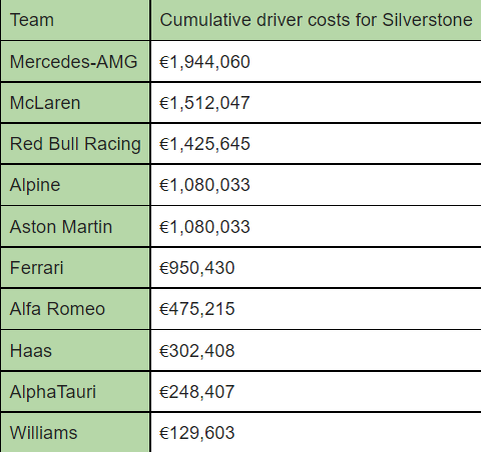The height and width of the screenshot is (452, 481).
Task: Click the Alfa Romeo team cell
Action: [75, 309]
